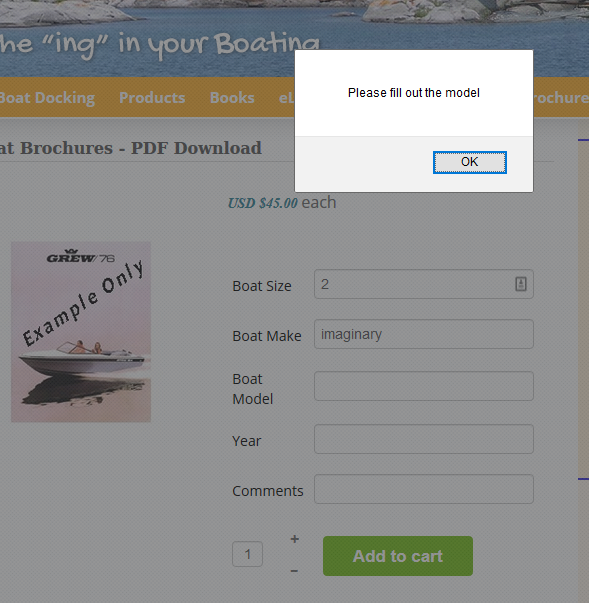This screenshot has width=589, height=603.
Task: Open the Books menu item
Action: click(232, 98)
